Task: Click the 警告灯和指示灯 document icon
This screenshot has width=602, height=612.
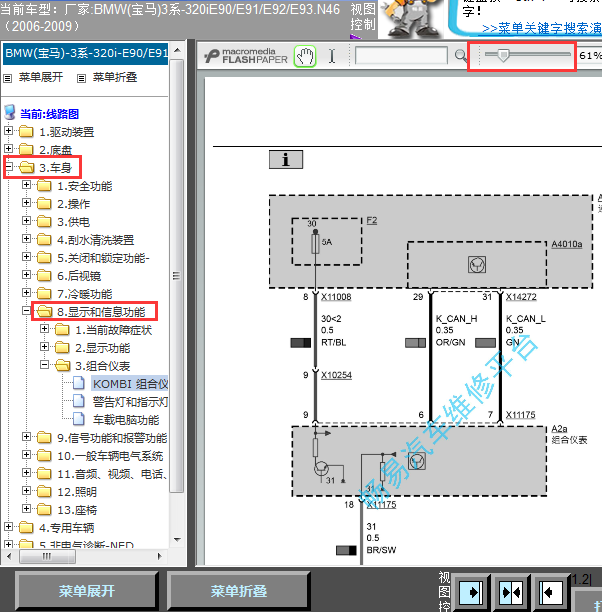Action: (x=79, y=401)
